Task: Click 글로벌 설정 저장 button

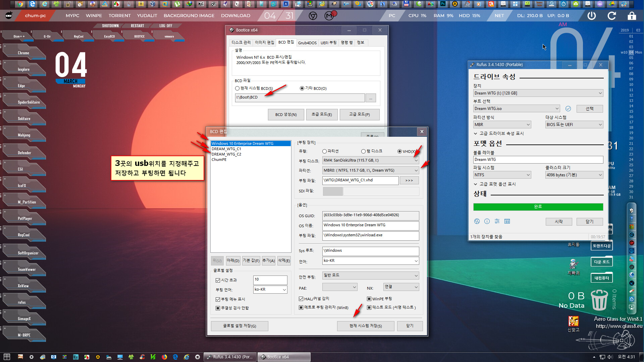Action: pyautogui.click(x=239, y=326)
